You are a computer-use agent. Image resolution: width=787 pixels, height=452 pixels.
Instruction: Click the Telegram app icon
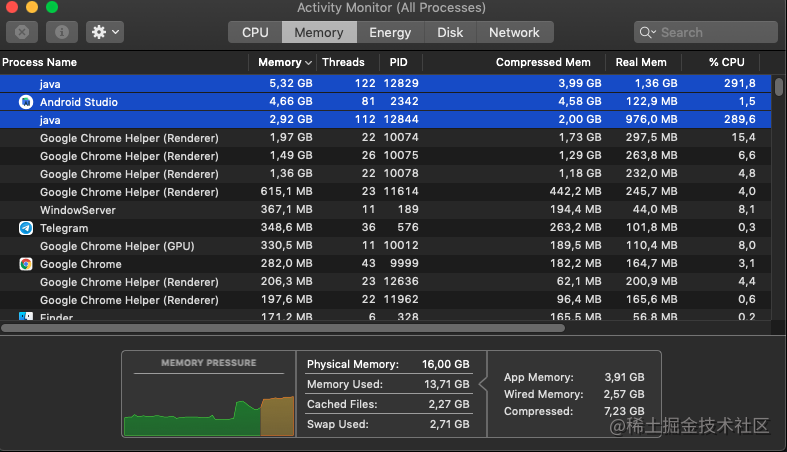pos(26,228)
